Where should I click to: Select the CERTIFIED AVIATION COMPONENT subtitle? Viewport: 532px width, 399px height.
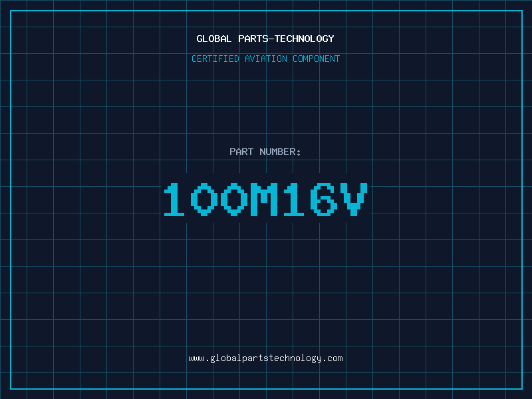pyautogui.click(x=265, y=59)
